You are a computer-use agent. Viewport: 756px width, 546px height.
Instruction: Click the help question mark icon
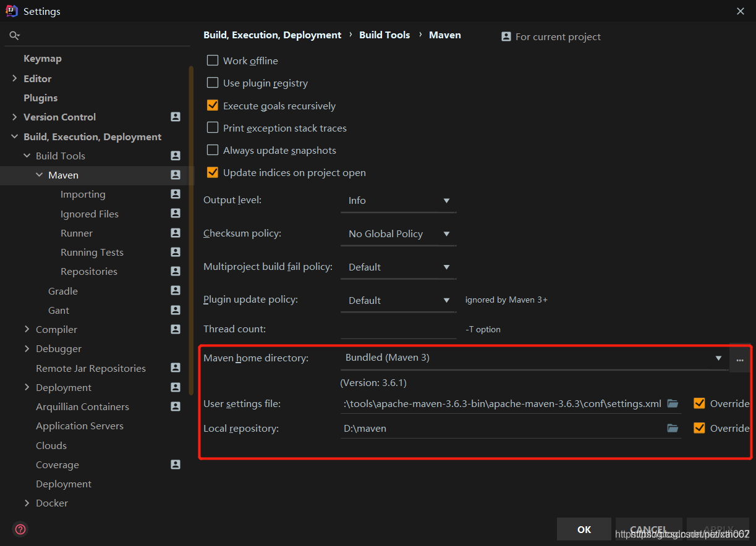click(20, 529)
